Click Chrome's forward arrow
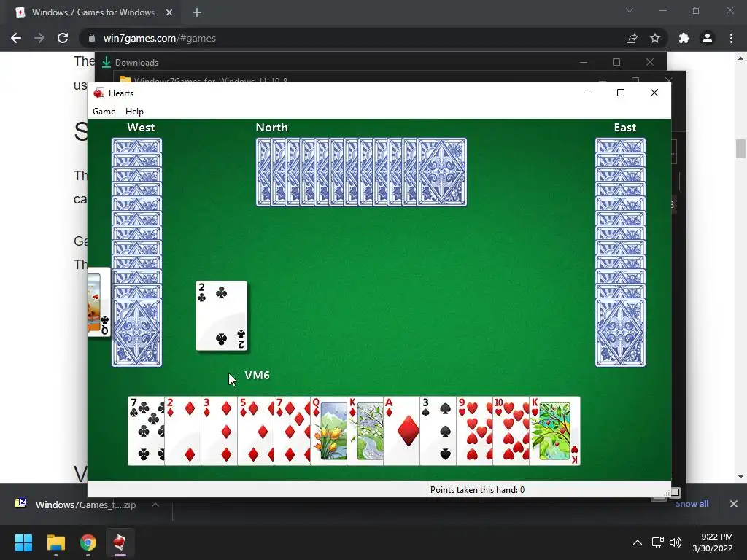The image size is (747, 560). point(39,38)
